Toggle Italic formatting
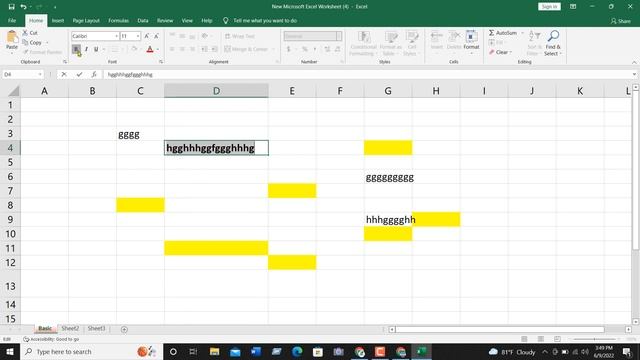640x360 pixels. (86, 49)
